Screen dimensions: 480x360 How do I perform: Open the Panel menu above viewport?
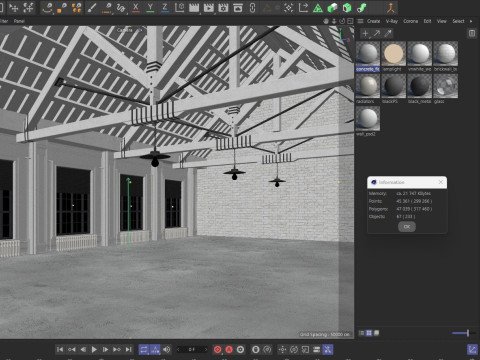click(x=19, y=21)
